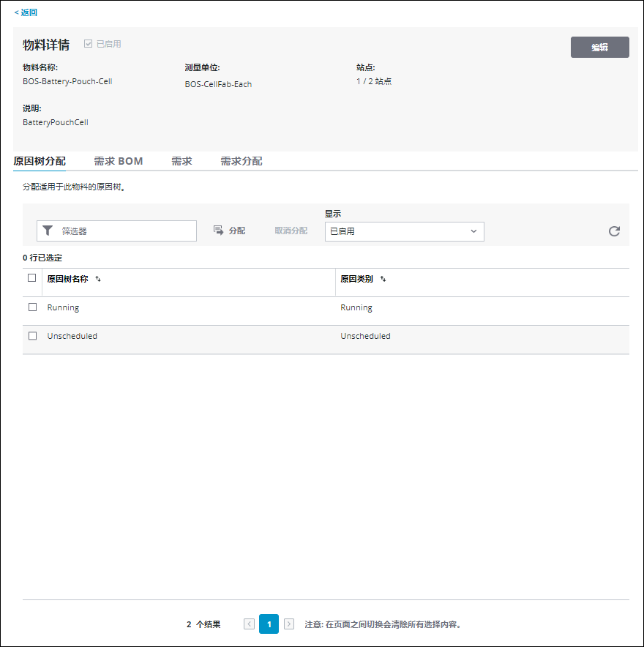Click the 原因树名称 column header

click(x=67, y=279)
